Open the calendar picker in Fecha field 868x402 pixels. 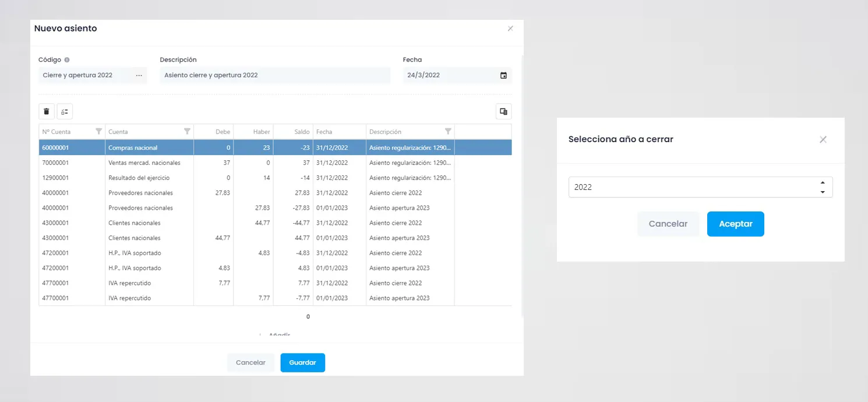pos(503,75)
